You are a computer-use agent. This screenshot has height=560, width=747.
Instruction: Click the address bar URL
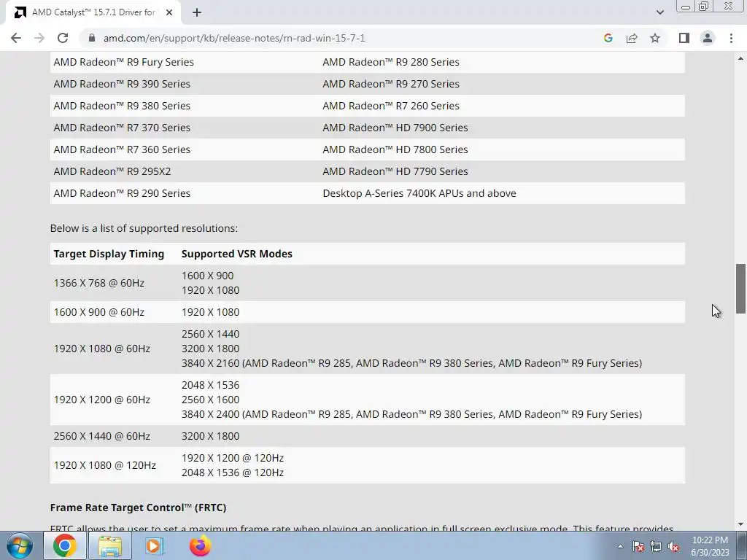pyautogui.click(x=234, y=38)
